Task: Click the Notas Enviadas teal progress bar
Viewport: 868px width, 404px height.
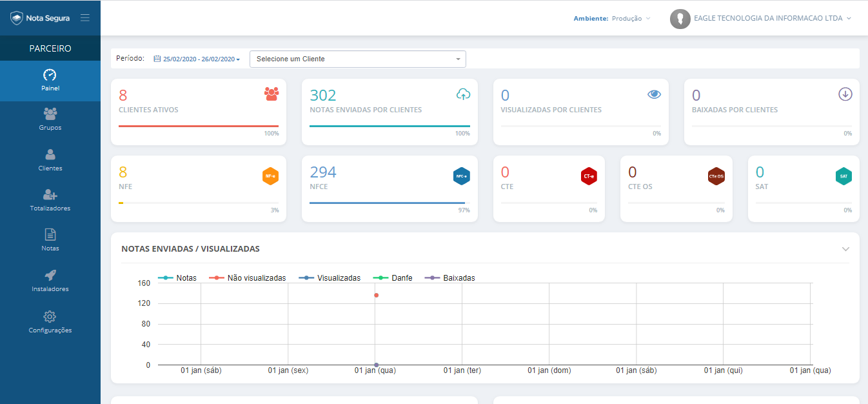Action: (390, 126)
